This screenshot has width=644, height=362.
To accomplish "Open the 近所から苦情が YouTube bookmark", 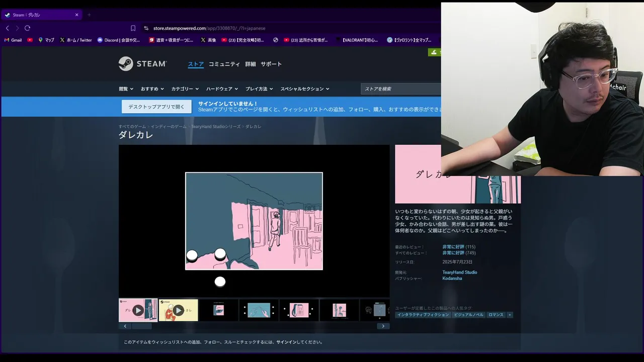I will point(306,40).
